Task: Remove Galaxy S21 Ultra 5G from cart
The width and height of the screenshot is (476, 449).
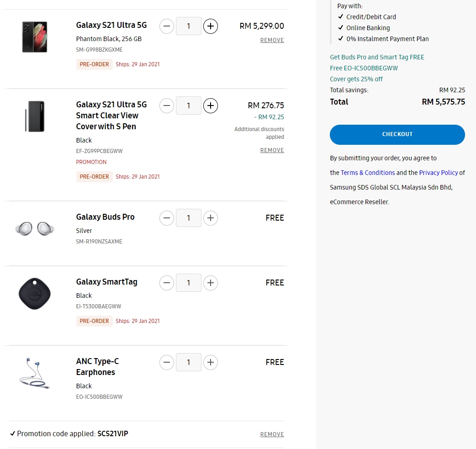Action: click(272, 40)
